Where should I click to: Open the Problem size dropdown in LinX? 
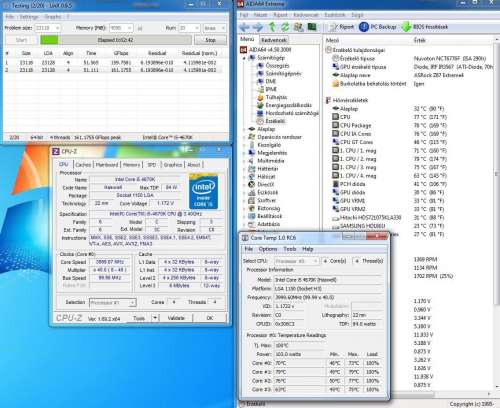point(48,28)
